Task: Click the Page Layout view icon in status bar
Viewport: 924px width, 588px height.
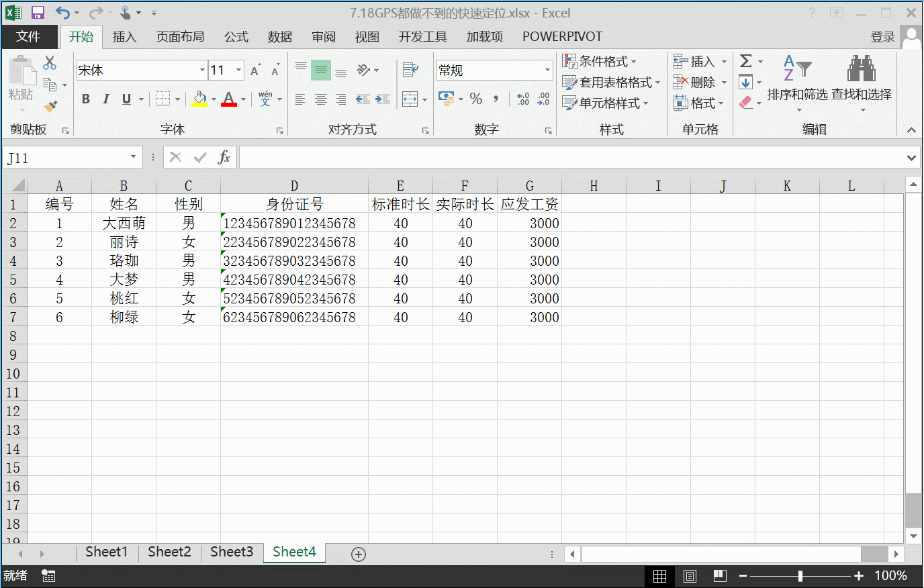Action: [689, 575]
